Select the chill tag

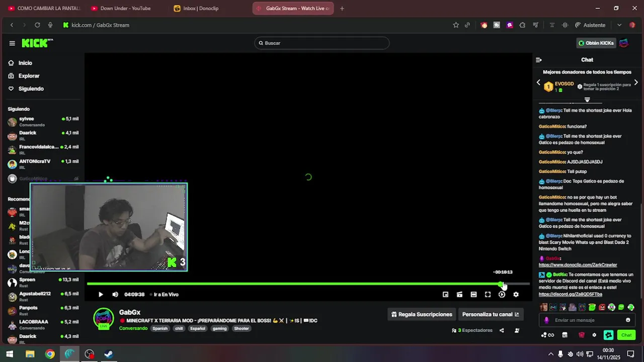click(x=179, y=328)
